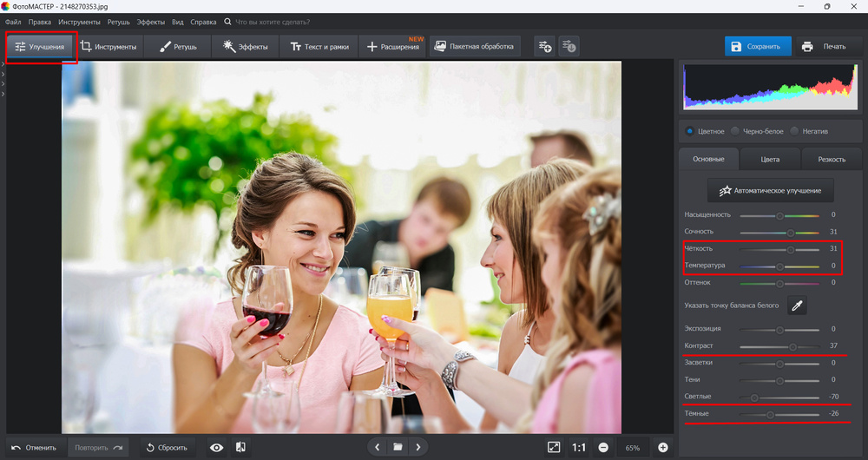Click the before/after compare icon

240,447
